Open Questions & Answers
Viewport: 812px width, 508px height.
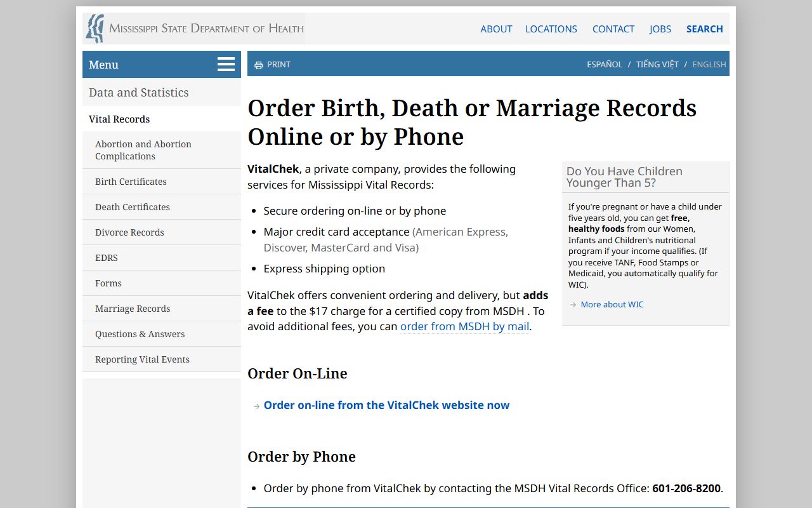click(162, 334)
